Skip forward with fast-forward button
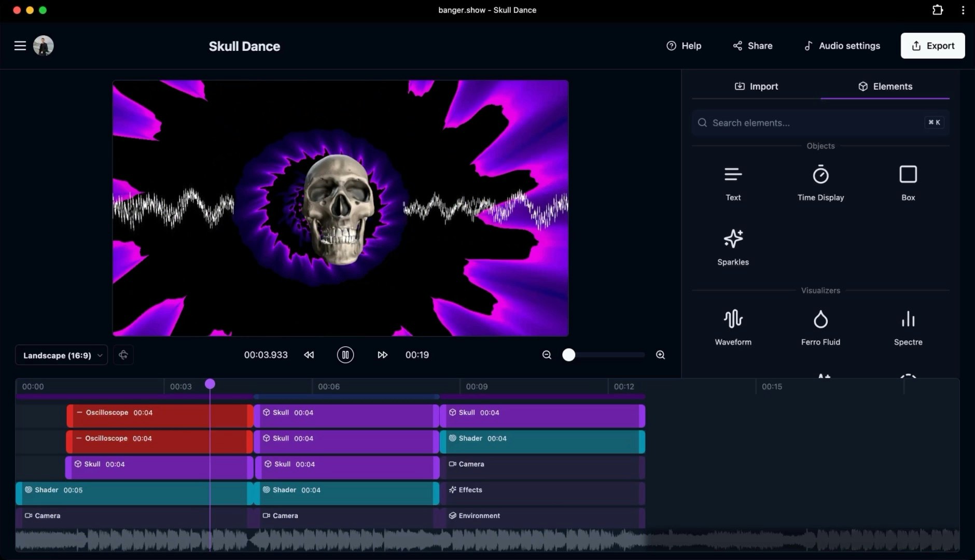The height and width of the screenshot is (560, 975). (382, 355)
